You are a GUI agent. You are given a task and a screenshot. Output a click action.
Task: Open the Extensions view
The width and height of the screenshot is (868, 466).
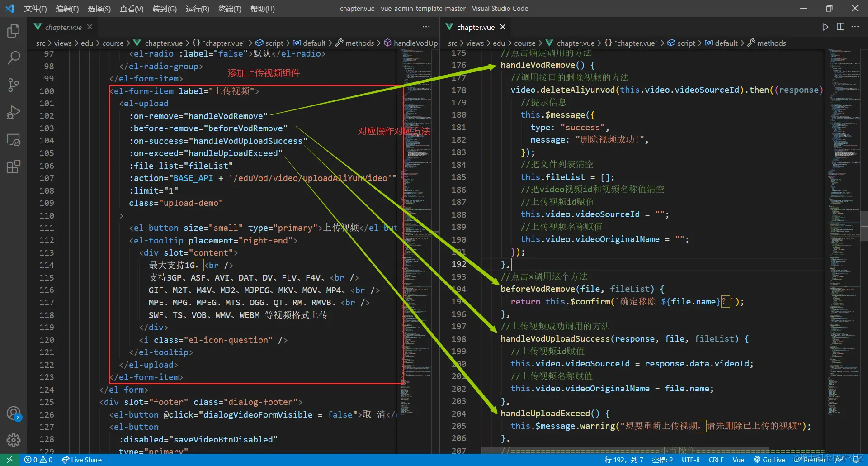click(x=14, y=166)
